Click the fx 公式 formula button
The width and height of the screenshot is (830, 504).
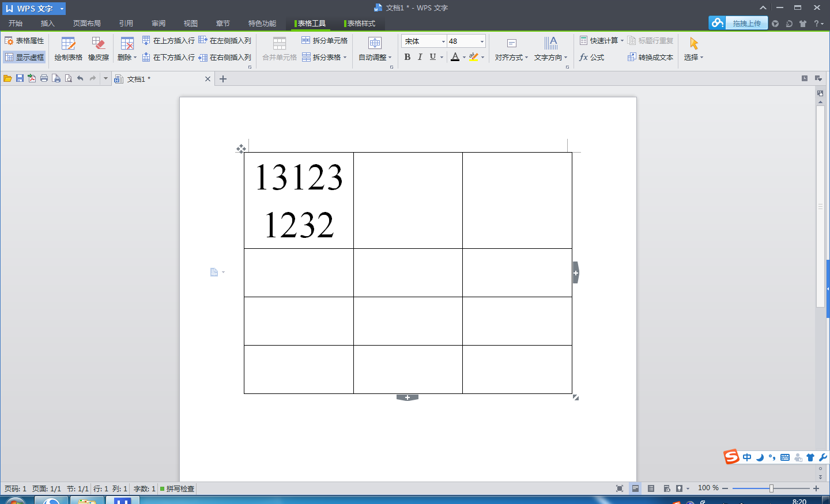point(592,58)
